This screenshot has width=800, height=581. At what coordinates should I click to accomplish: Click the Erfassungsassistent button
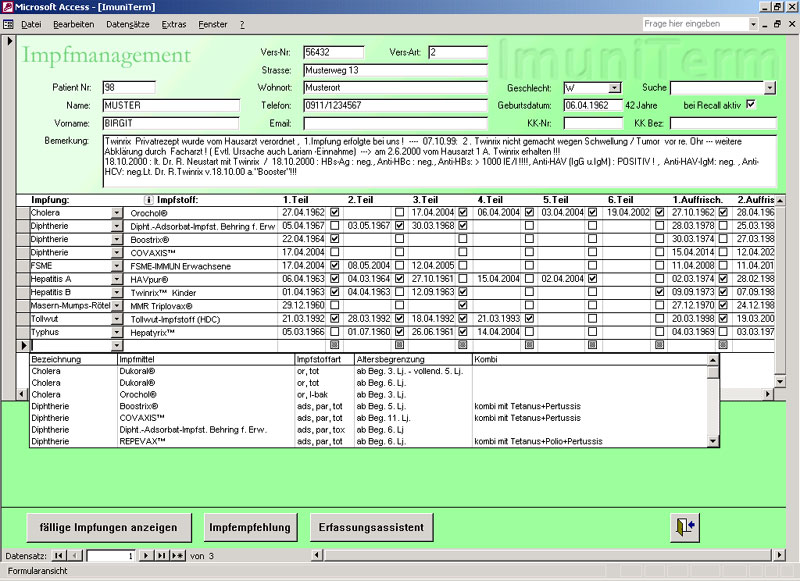(x=371, y=527)
